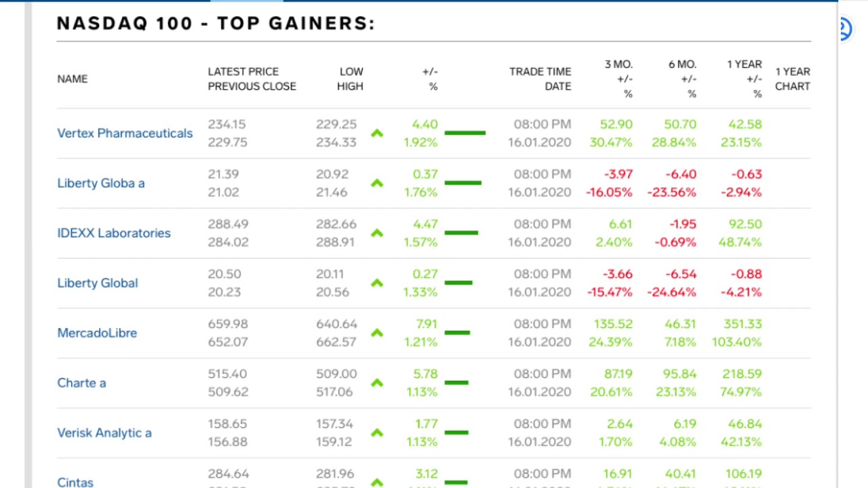Click the green up arrow for IDEXX Laboratories
The height and width of the screenshot is (488, 868).
coord(377,233)
